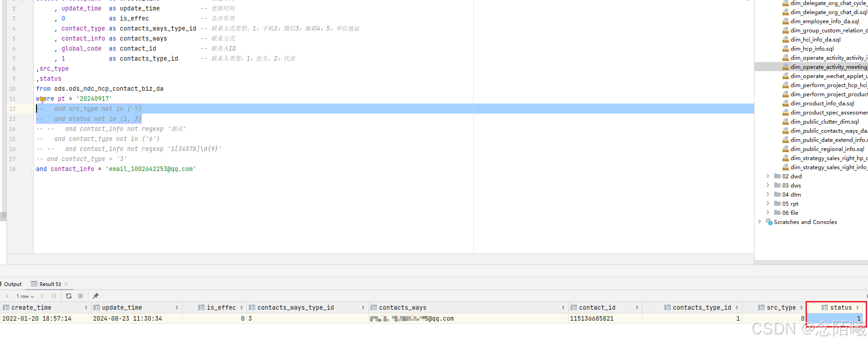Switch to the Output tab

pos(13,284)
